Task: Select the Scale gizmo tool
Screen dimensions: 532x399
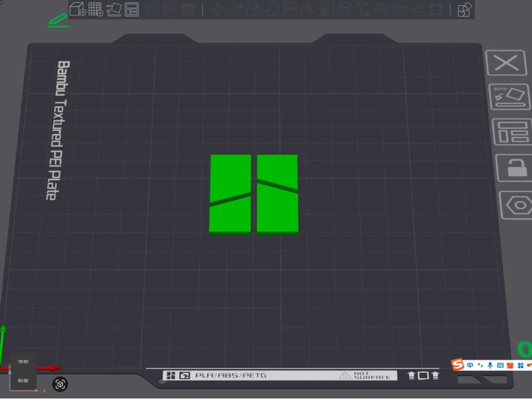Action: click(253, 10)
